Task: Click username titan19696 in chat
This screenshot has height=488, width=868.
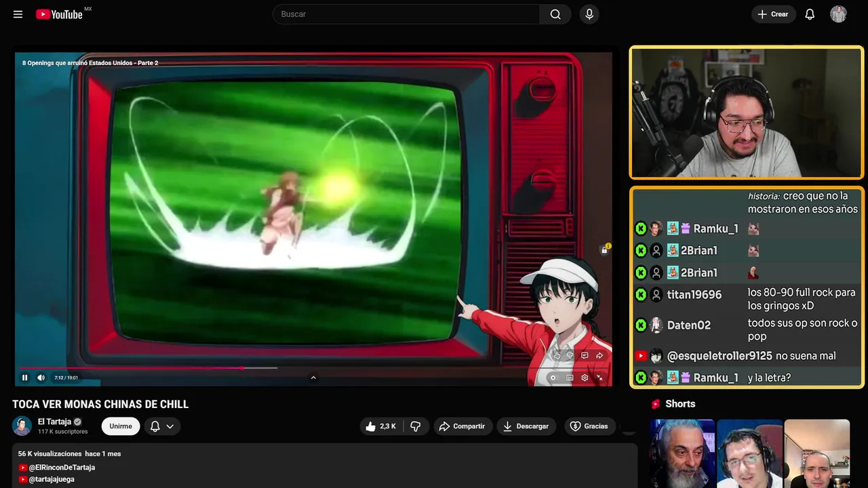Action: [x=694, y=295]
